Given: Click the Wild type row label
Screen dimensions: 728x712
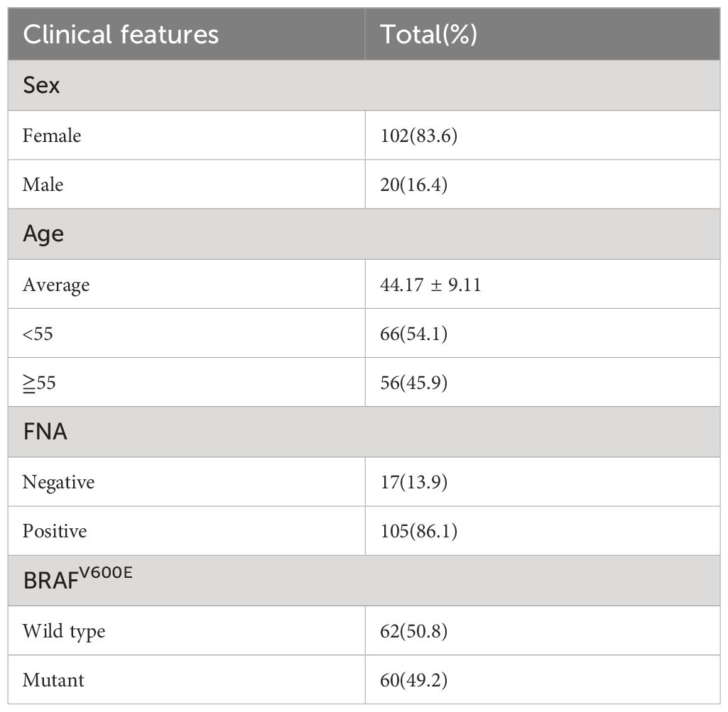Looking at the screenshot, I should pyautogui.click(x=64, y=631).
